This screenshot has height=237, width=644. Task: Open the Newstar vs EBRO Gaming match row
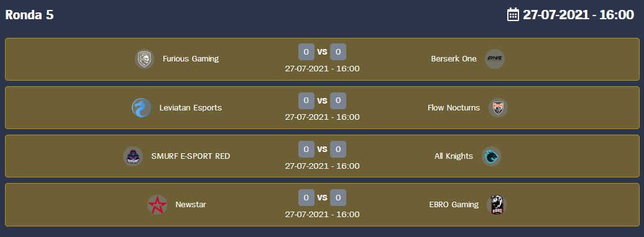pyautogui.click(x=322, y=205)
